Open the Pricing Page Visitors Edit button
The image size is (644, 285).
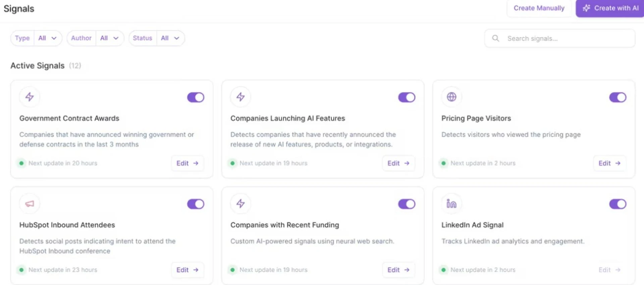pos(609,163)
